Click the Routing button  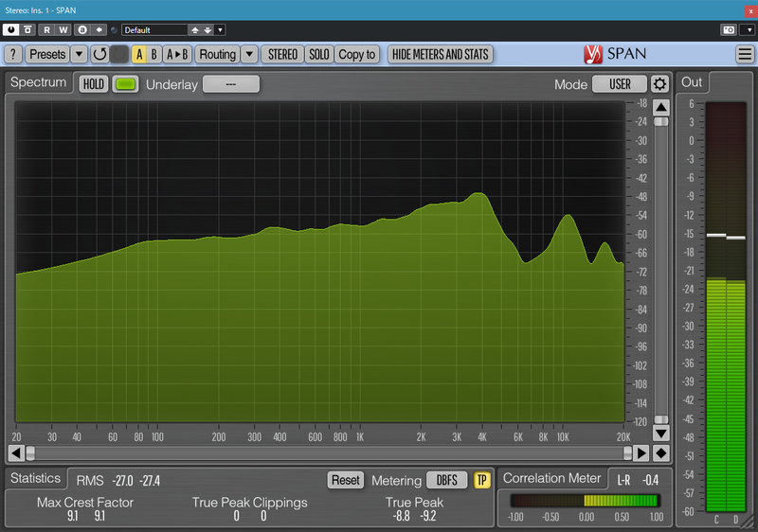point(218,54)
